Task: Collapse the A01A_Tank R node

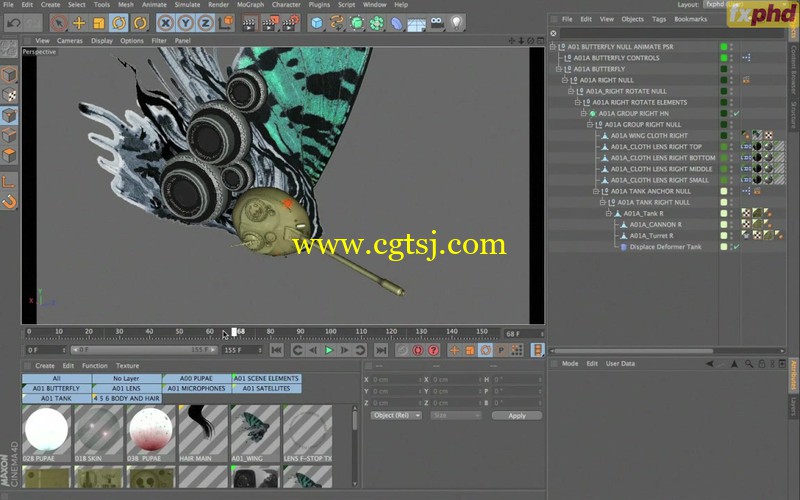Action: [609, 213]
